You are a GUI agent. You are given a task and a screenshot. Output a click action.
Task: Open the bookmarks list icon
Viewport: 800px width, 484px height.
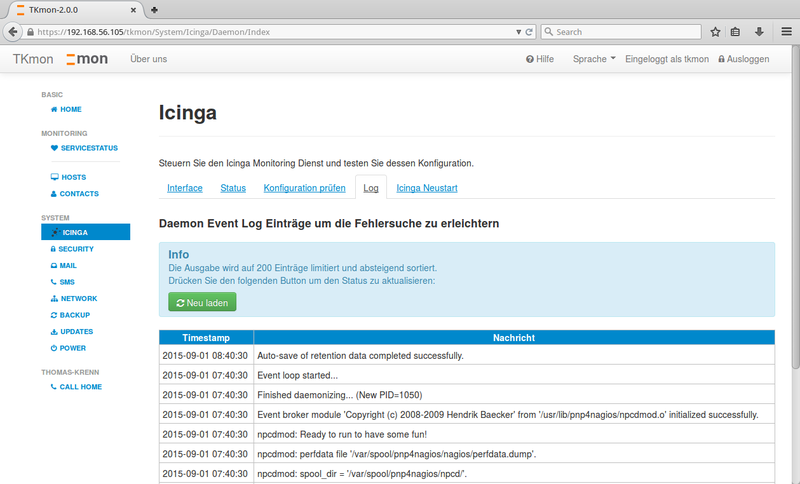coord(735,32)
